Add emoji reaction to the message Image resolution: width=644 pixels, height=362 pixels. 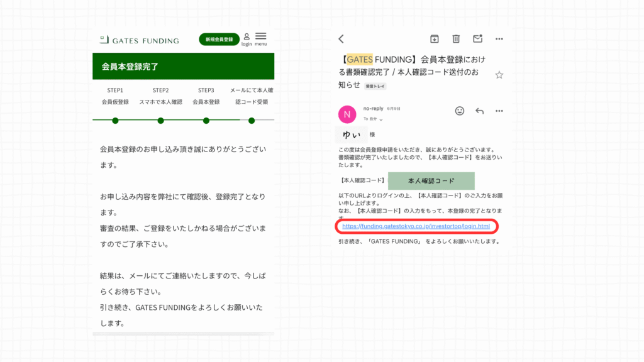point(460,111)
